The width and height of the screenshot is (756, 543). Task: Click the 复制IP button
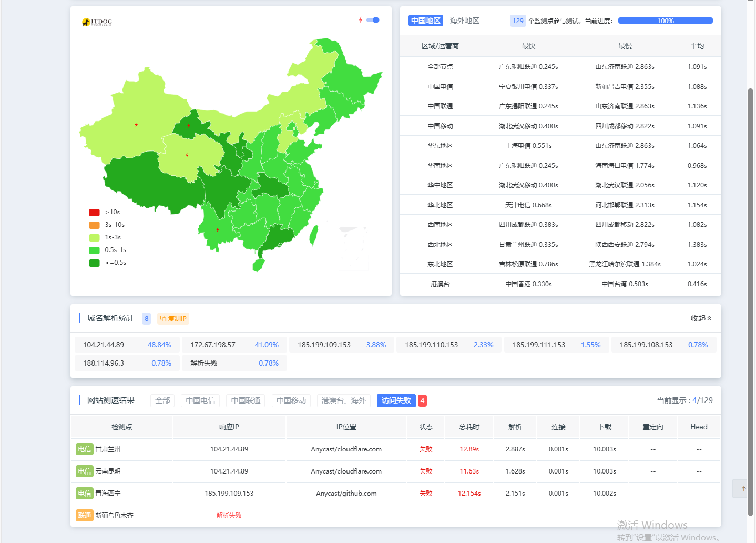(173, 318)
